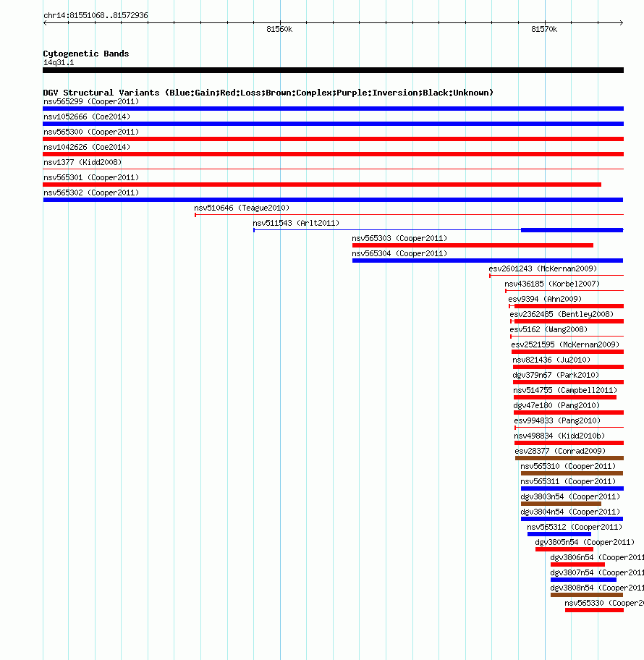Click the blue bar of nsv1052666
The image size is (644, 660).
point(333,124)
